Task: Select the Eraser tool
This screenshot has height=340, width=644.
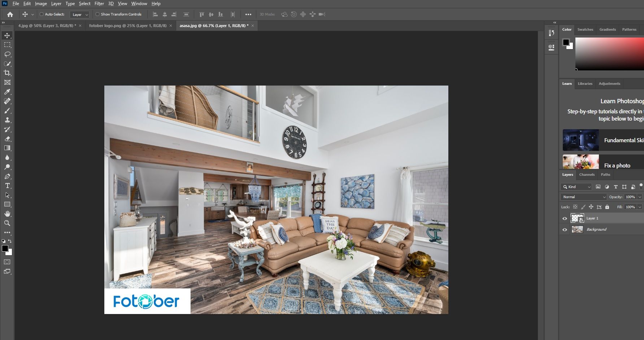Action: pos(7,139)
